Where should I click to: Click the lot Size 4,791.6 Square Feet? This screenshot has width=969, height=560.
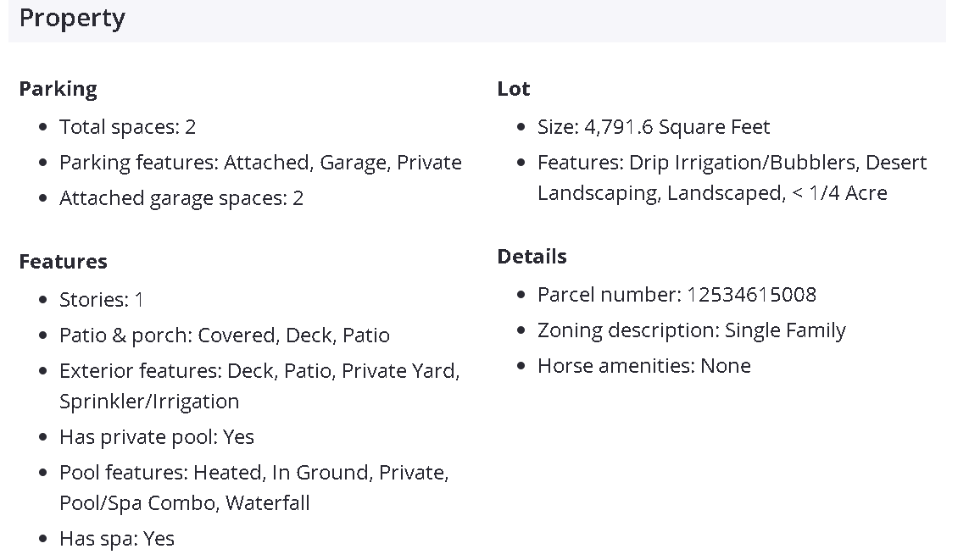(x=654, y=127)
